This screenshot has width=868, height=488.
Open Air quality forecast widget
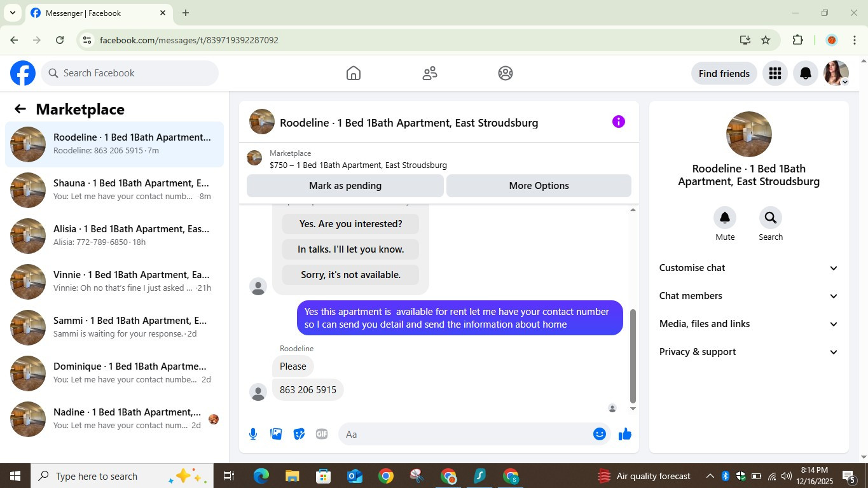pos(644,476)
